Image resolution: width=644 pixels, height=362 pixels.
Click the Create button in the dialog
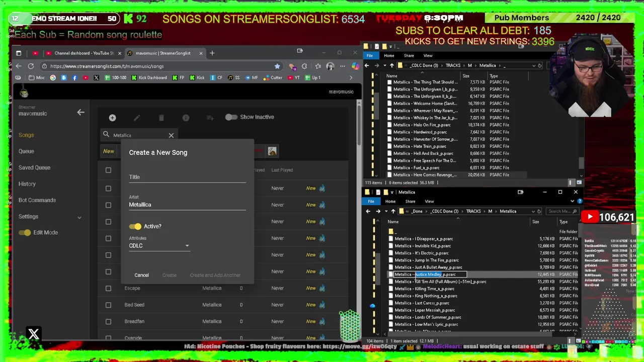point(169,275)
